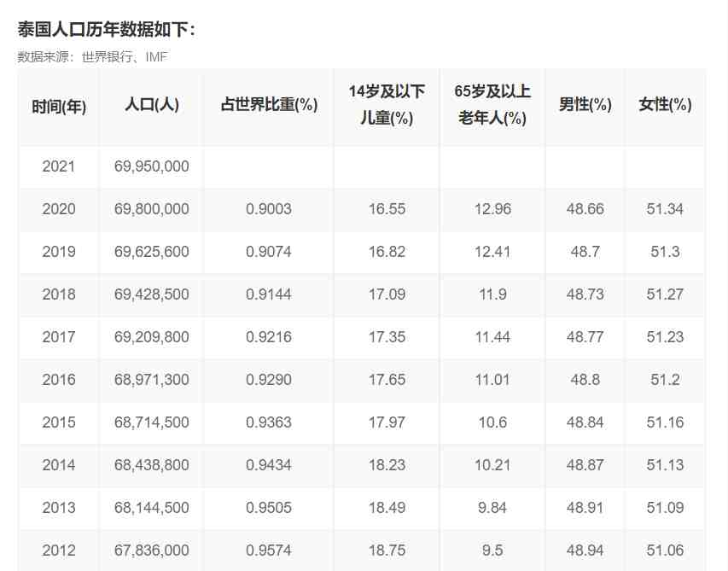728x571 pixels.
Task: Click the 65岁及以上老年人(%) column header
Action: click(492, 104)
